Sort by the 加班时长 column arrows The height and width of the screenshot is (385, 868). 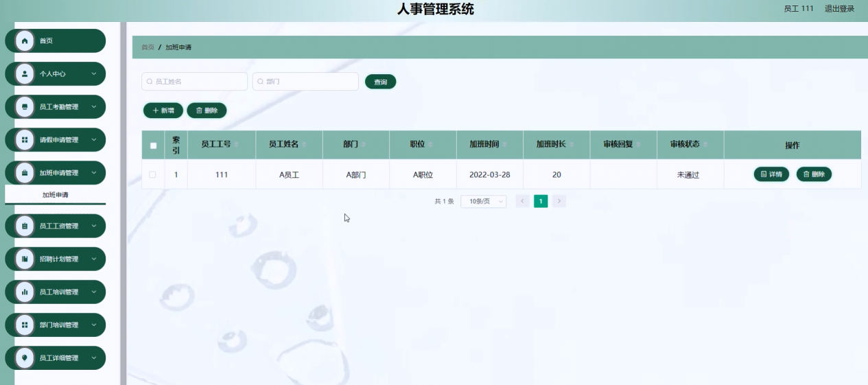(x=572, y=145)
